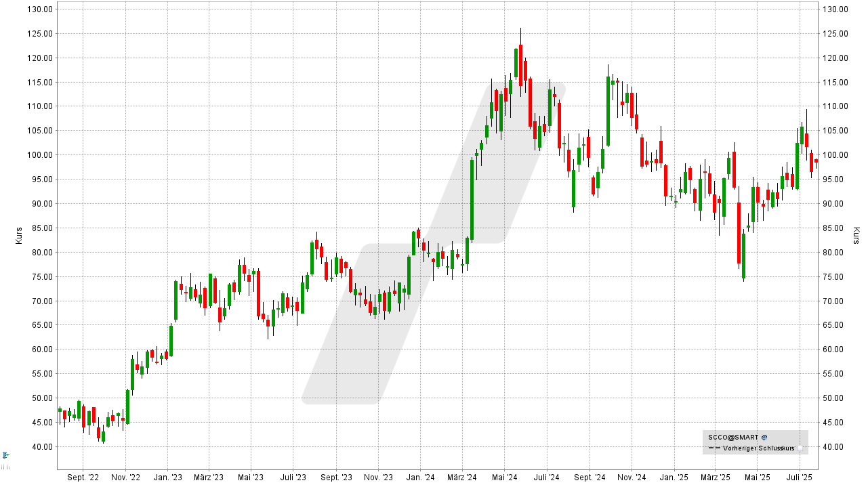The height and width of the screenshot is (487, 868).
Task: Click the Nov. '23 date label
Action: point(377,478)
